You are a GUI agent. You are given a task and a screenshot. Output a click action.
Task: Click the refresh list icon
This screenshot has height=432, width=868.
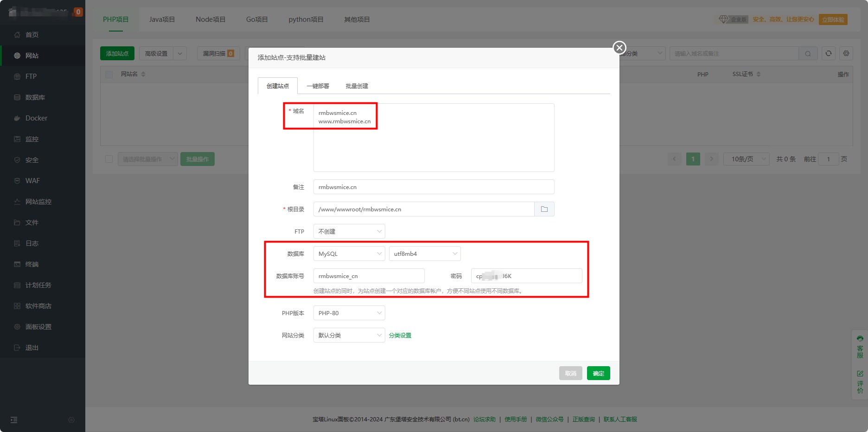pos(829,53)
